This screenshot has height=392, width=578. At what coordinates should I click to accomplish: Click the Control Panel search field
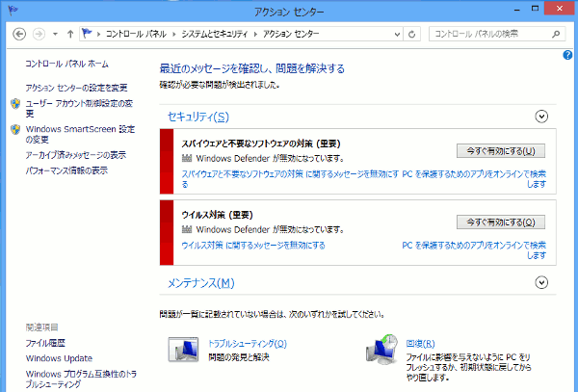point(497,35)
